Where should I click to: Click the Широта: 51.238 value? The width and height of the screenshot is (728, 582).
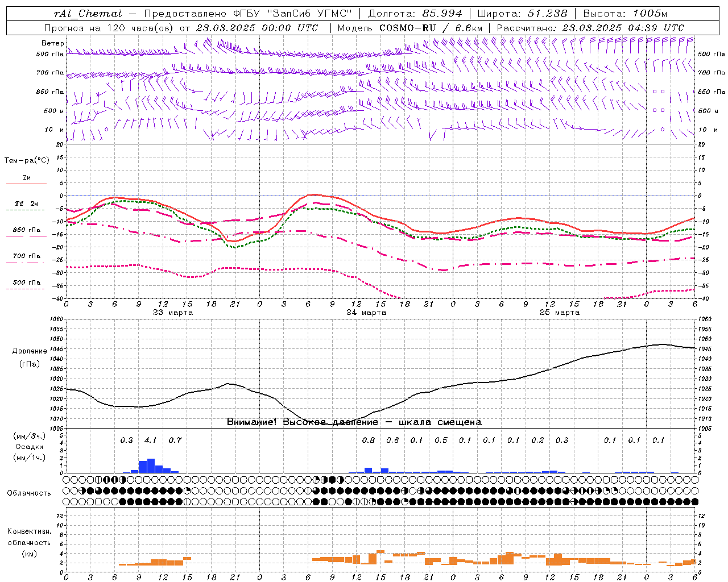(523, 14)
